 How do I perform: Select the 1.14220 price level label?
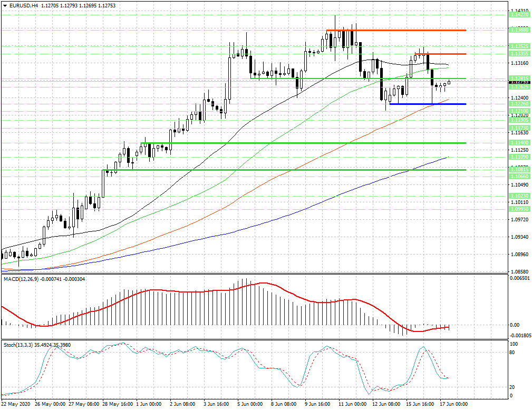coord(519,15)
